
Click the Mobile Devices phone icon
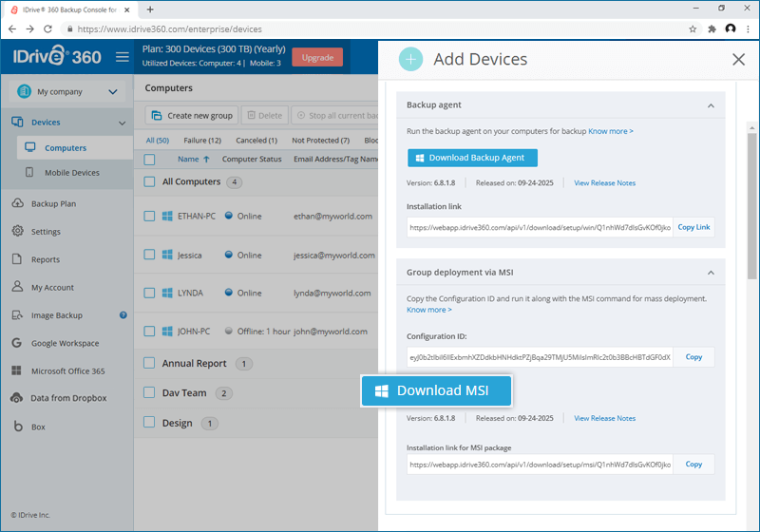pos(29,172)
